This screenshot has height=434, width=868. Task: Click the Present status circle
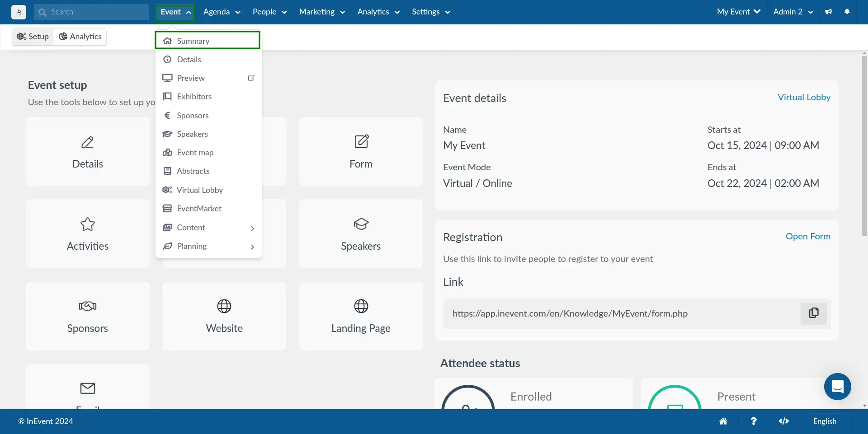675,397
